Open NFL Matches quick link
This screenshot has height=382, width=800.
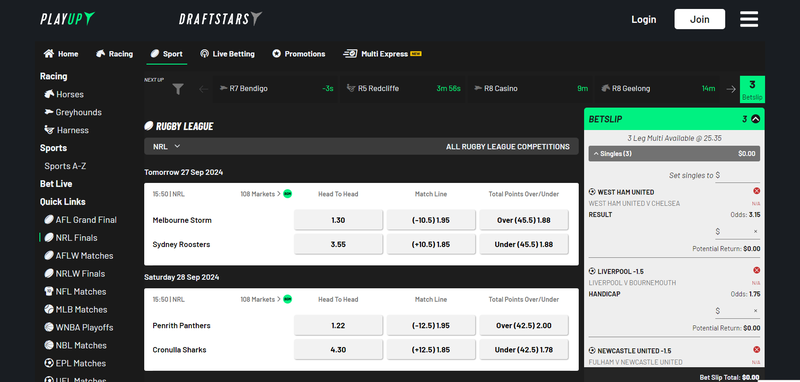pos(75,292)
